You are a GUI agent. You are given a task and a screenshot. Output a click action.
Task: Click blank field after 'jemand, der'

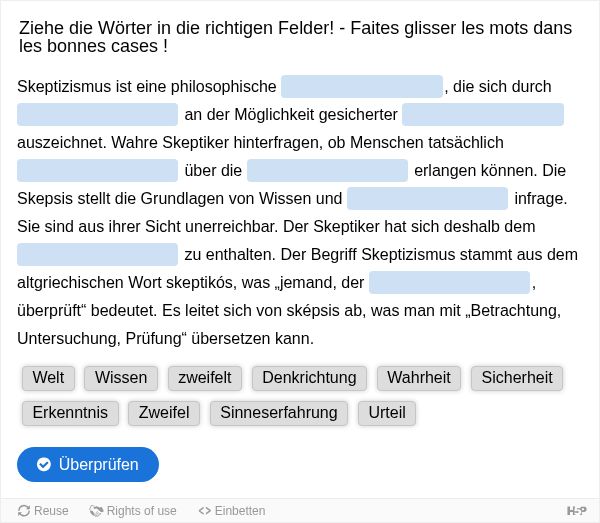click(449, 282)
